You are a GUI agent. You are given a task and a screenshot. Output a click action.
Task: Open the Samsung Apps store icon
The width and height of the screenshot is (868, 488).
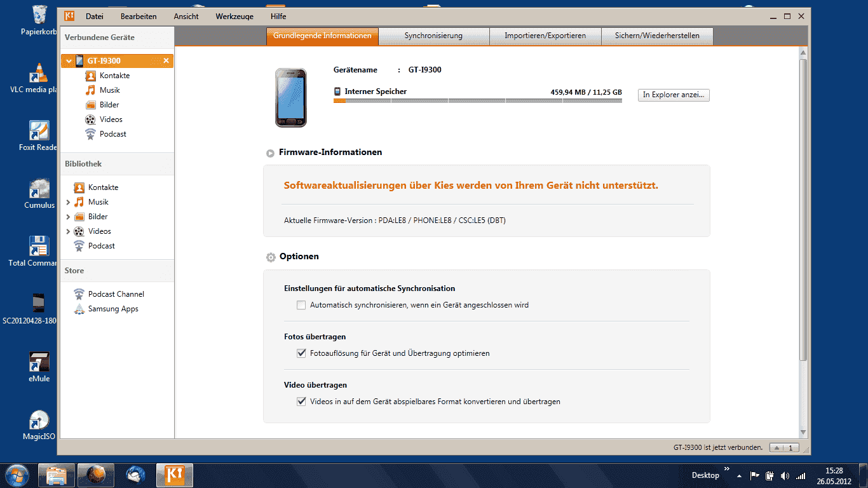(x=79, y=309)
